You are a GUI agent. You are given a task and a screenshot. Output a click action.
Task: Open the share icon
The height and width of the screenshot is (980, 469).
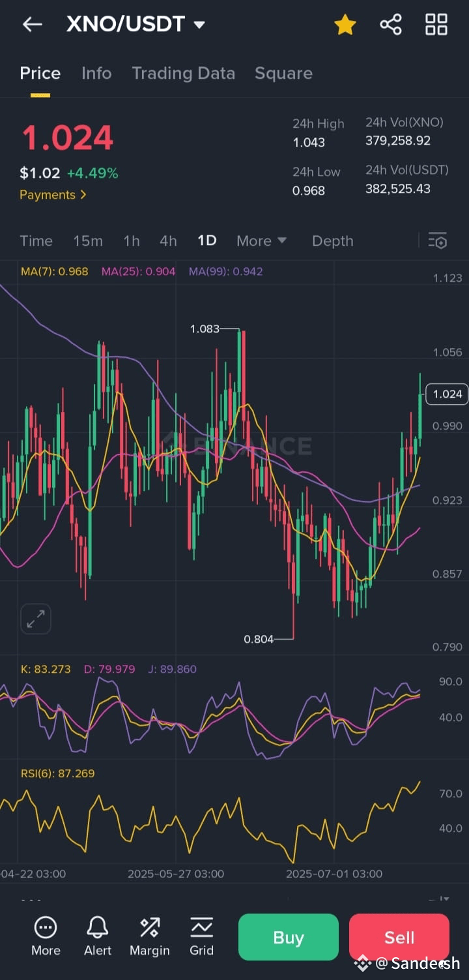391,25
